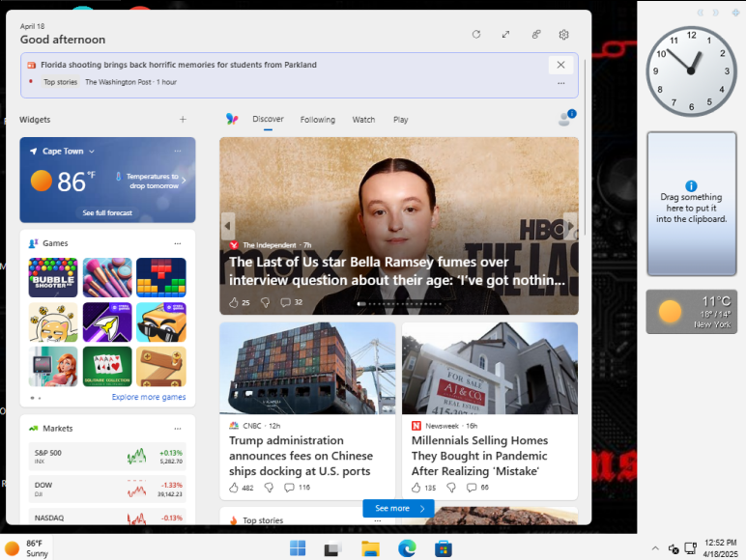
Task: Open the NASDAQ market row
Action: click(x=107, y=517)
